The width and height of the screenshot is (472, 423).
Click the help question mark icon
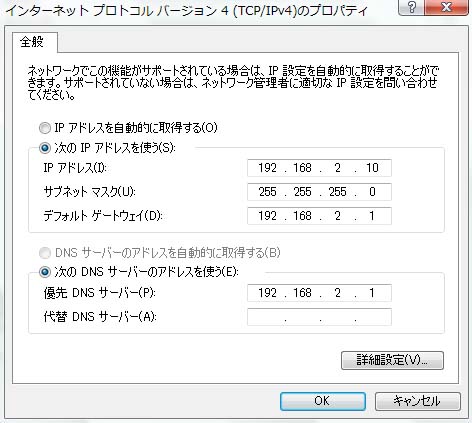click(x=412, y=7)
